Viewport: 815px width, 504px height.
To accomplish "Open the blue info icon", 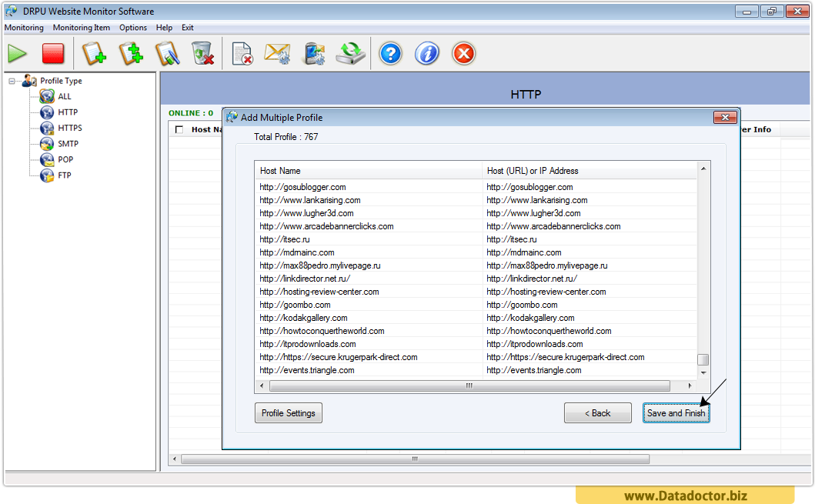I will (x=426, y=54).
